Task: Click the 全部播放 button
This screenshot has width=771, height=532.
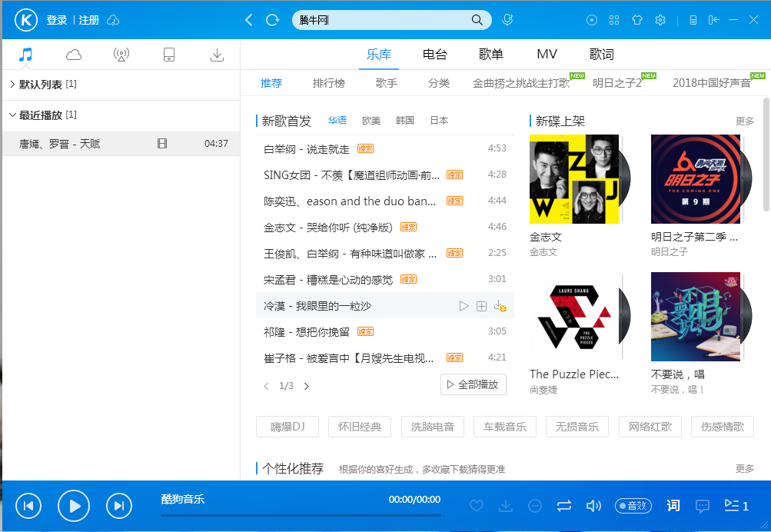Action: [473, 386]
